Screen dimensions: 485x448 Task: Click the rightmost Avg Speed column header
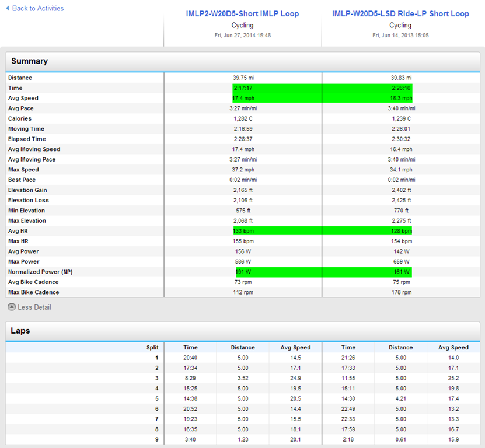[453, 348]
